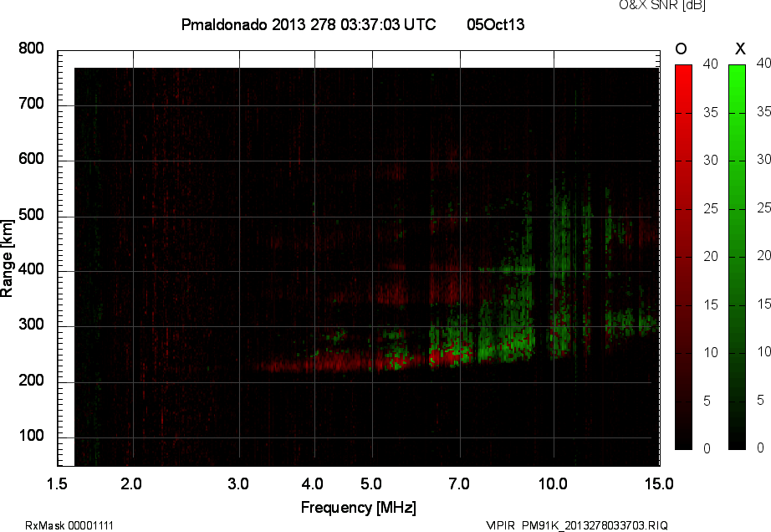
Task: Click the 2.0 frequency tick label
Action: click(131, 483)
